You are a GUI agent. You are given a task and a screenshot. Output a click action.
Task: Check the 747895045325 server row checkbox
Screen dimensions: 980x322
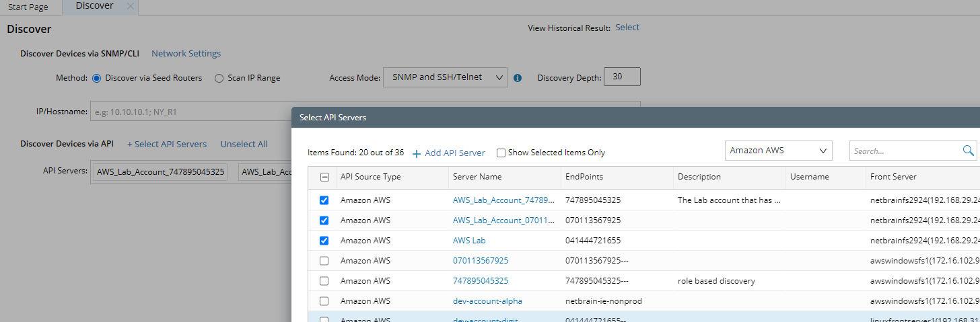pos(324,280)
